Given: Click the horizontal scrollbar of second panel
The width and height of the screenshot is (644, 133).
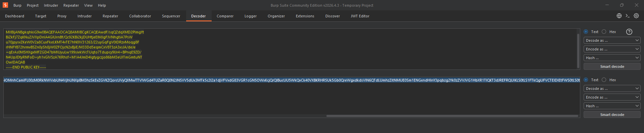Looking at the screenshot, I should (452, 116).
